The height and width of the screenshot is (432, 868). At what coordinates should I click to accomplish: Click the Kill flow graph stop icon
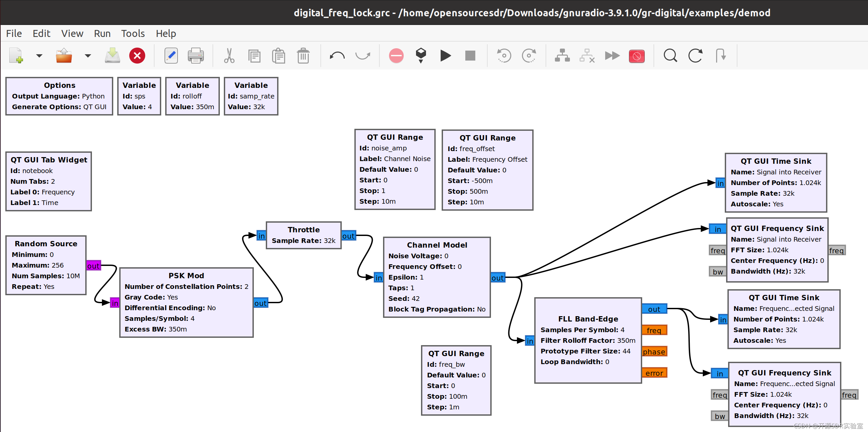pyautogui.click(x=470, y=56)
